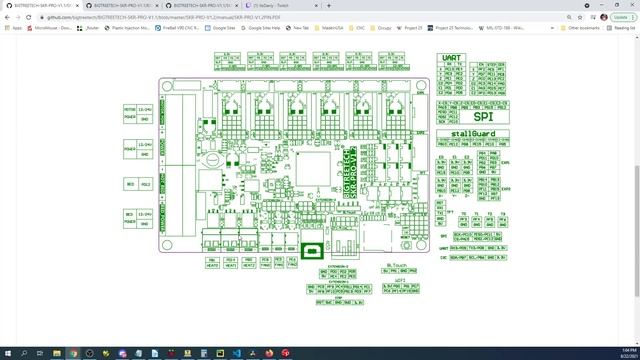Open File Explorer from the taskbar
Image resolution: width=640 pixels, height=360 pixels.
(x=57, y=353)
